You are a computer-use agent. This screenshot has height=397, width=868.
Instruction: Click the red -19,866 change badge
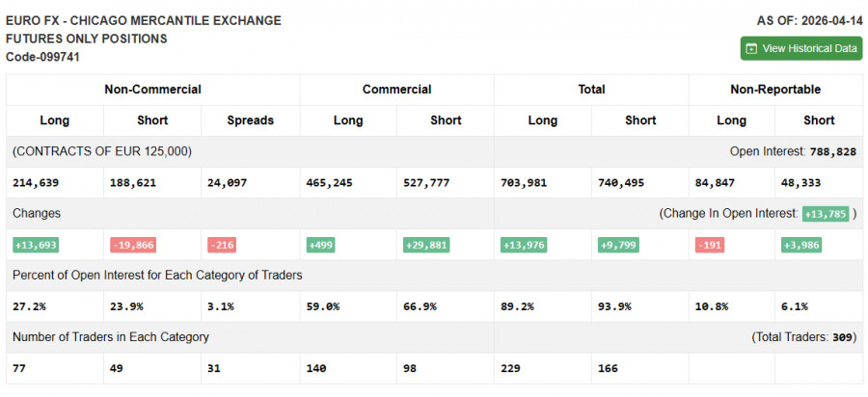point(134,245)
